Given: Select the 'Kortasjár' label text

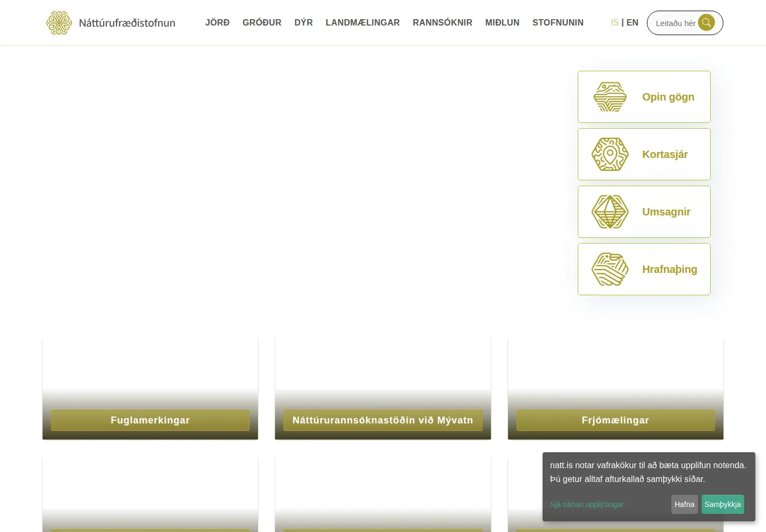Looking at the screenshot, I should click(x=665, y=154).
